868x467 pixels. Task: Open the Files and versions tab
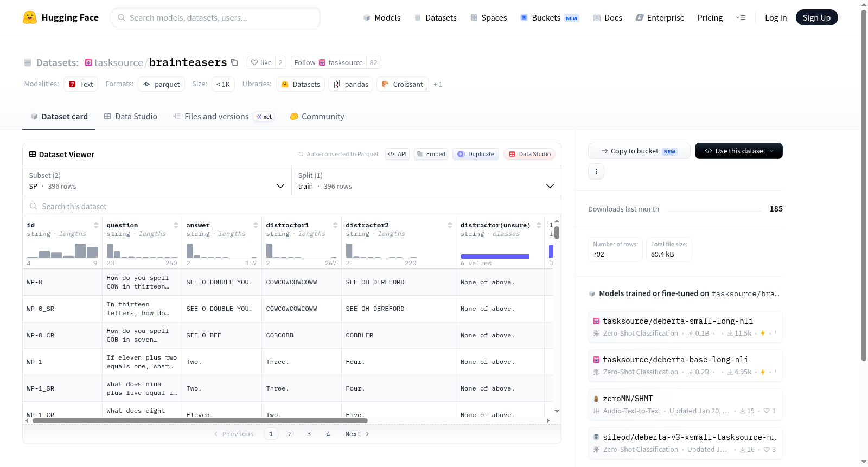pyautogui.click(x=224, y=117)
